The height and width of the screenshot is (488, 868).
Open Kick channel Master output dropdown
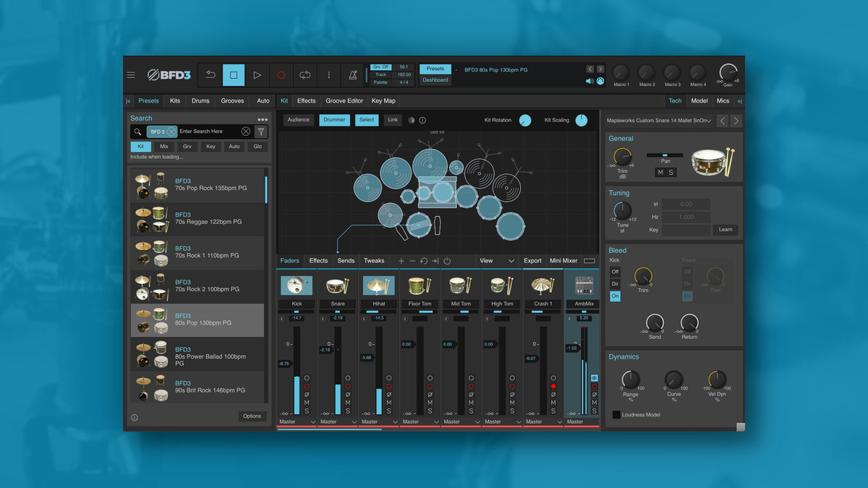(297, 421)
